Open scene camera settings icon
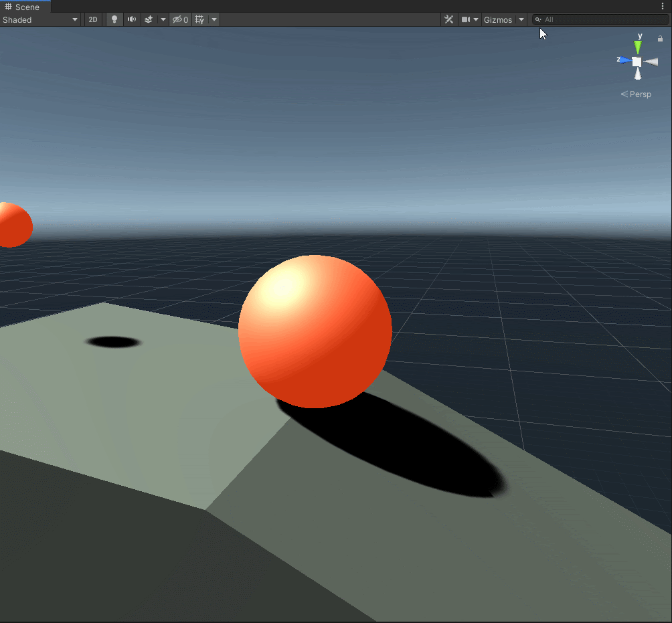Viewport: 672px width, 623px height. 466,19
